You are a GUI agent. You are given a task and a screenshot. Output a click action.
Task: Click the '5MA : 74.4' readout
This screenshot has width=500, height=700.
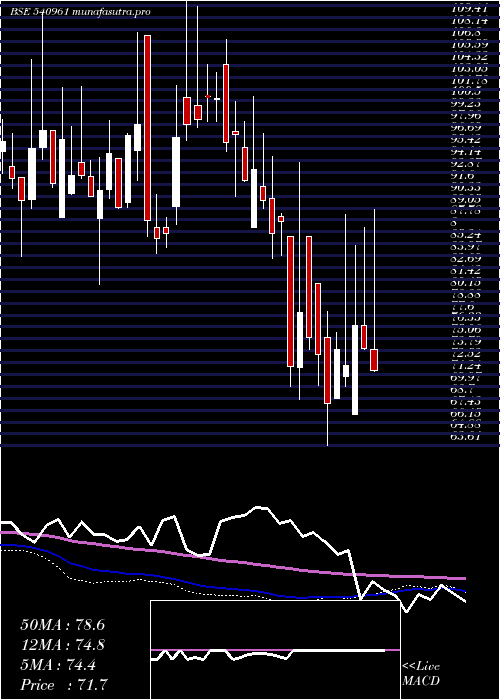click(x=58, y=665)
